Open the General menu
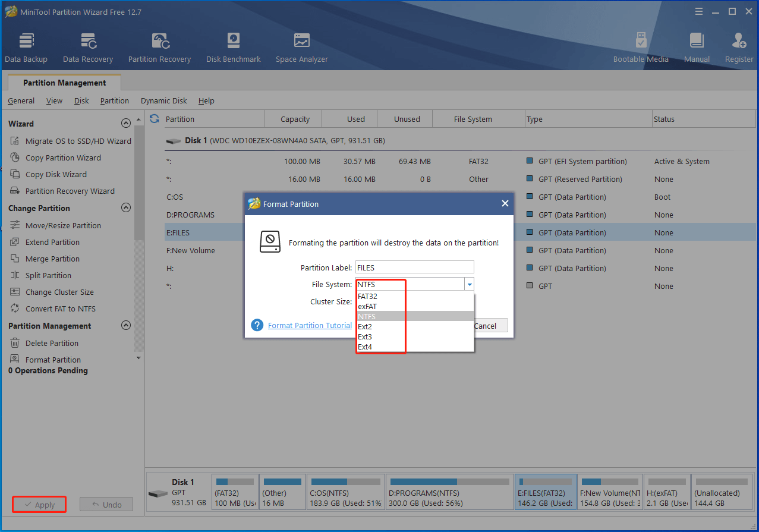Viewport: 759px width, 532px height. (x=21, y=100)
